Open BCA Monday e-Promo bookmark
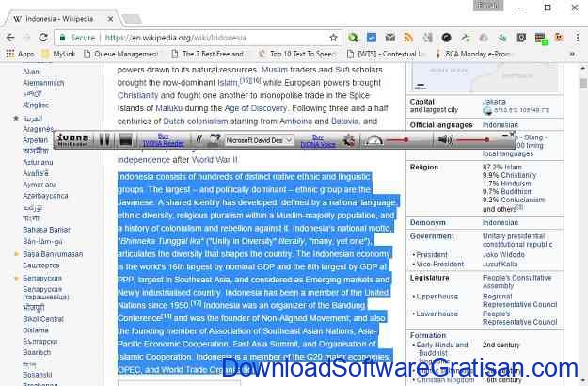Viewport: 588px width, 386px height. point(472,54)
